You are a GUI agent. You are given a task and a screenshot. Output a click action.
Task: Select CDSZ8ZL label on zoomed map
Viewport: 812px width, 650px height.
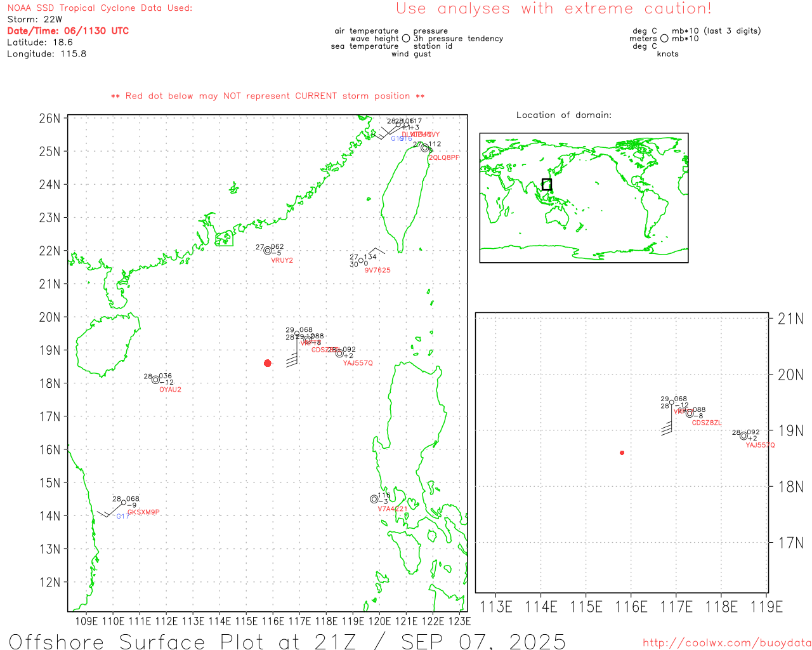click(707, 423)
